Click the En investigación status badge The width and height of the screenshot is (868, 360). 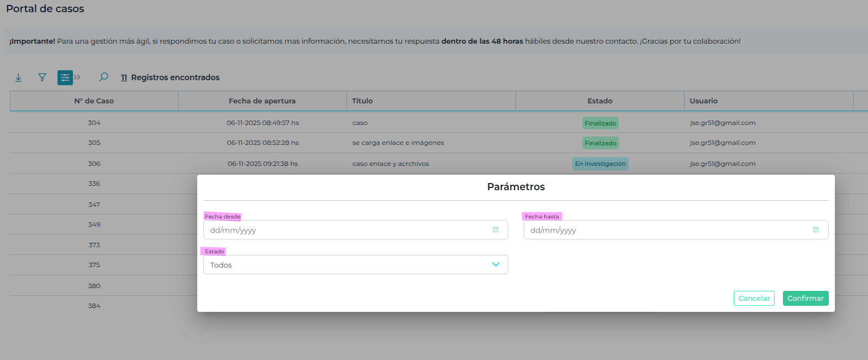(600, 164)
